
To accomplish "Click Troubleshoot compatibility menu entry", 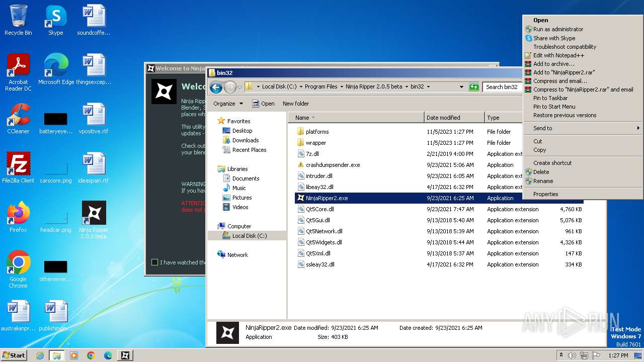I will tap(583, 47).
